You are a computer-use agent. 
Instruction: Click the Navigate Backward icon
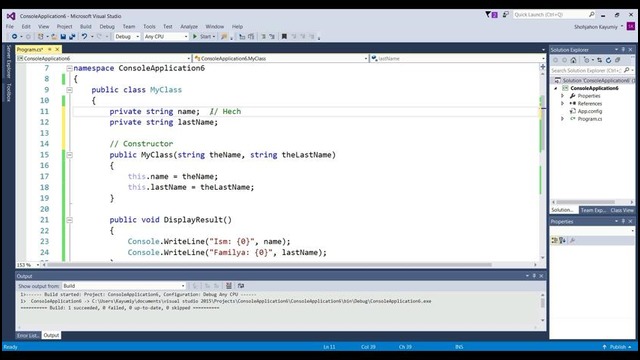pyautogui.click(x=14, y=36)
